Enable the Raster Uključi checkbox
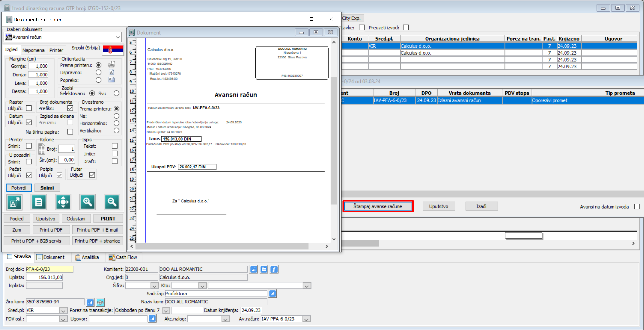The height and width of the screenshot is (330, 644). tap(29, 108)
